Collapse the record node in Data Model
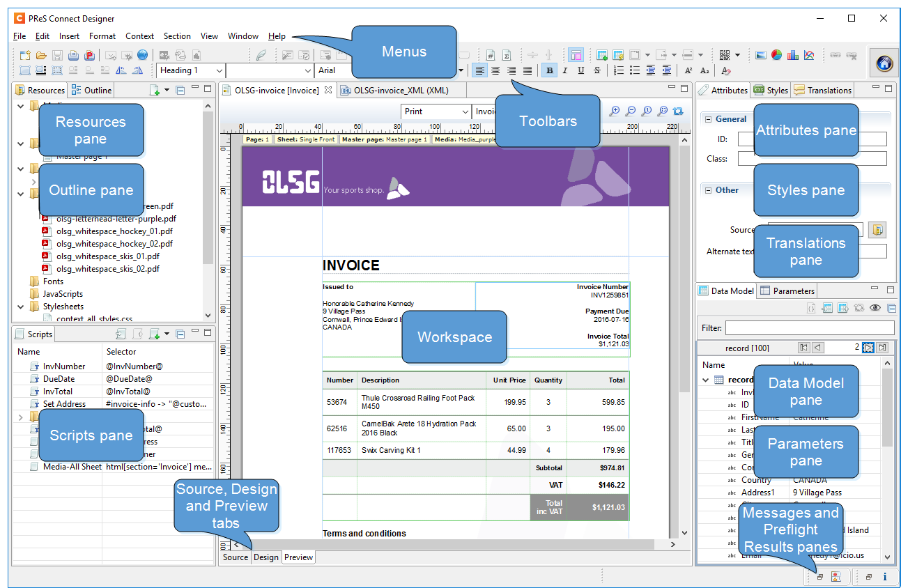The height and width of the screenshot is (588, 901). click(706, 380)
